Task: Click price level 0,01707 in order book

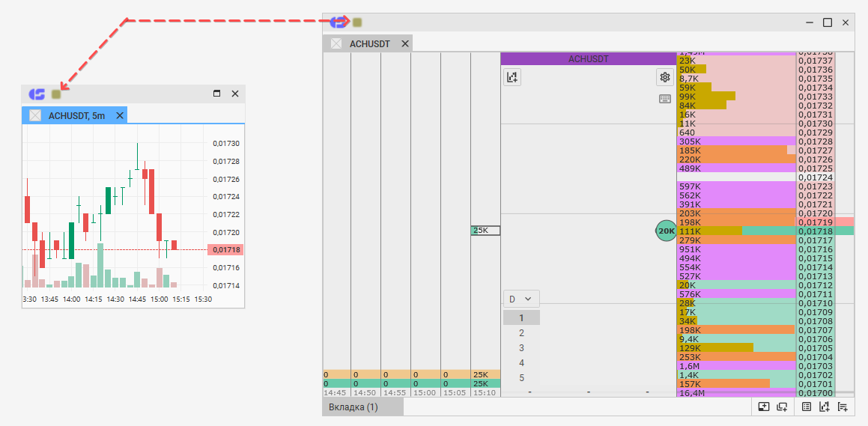Action: point(816,330)
